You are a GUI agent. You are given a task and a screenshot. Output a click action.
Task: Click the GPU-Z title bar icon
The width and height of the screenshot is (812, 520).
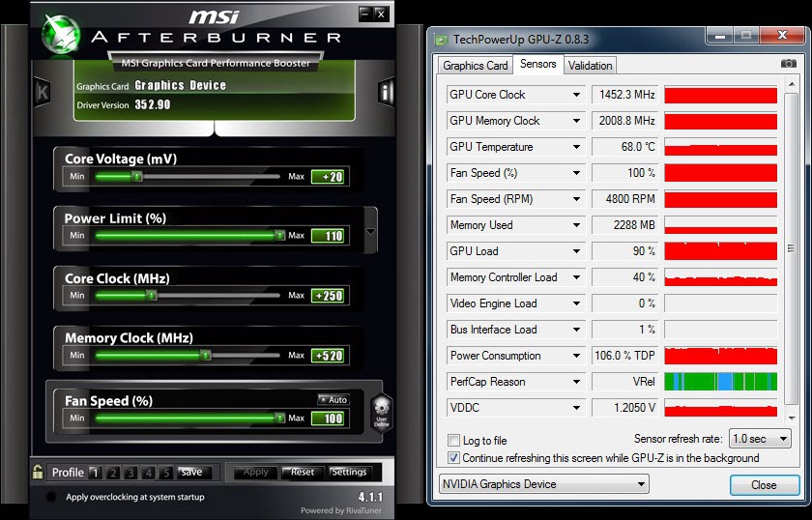(441, 40)
